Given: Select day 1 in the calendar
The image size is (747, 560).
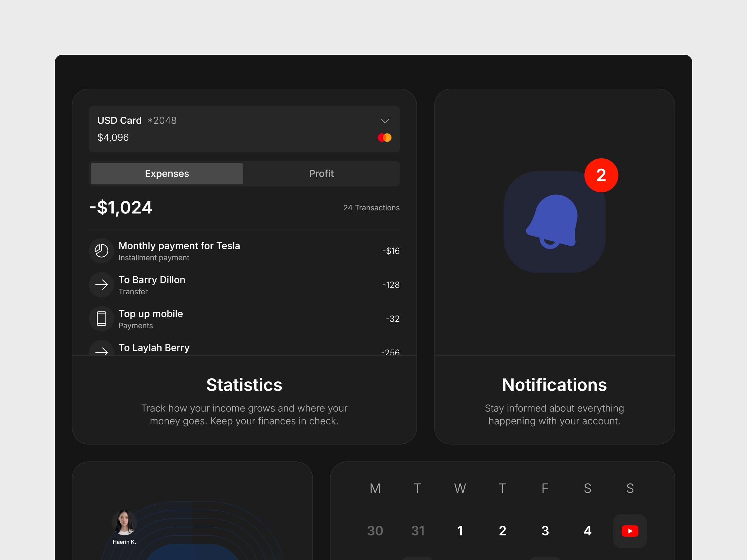Looking at the screenshot, I should pyautogui.click(x=460, y=531).
